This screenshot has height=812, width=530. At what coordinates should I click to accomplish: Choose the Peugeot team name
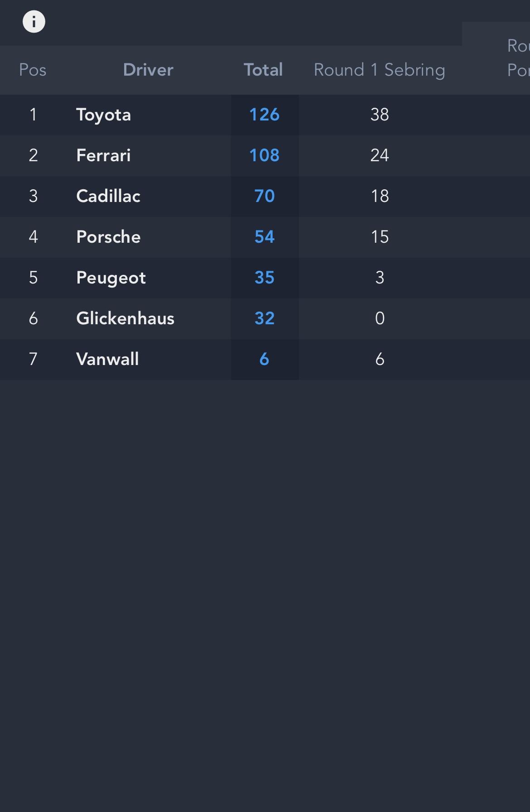(111, 278)
